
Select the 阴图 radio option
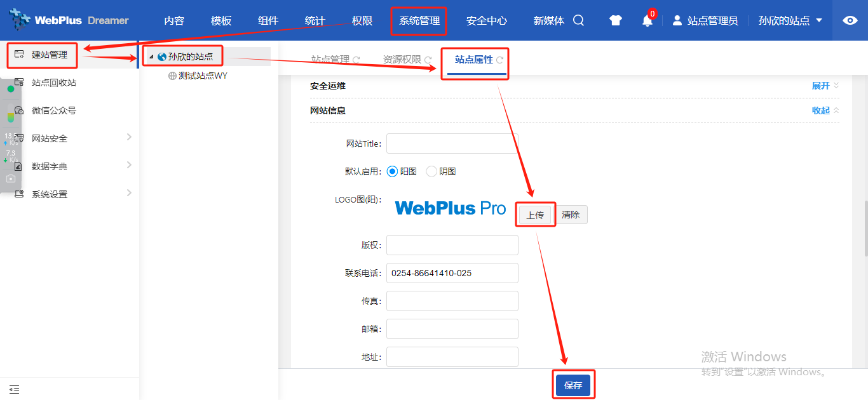pyautogui.click(x=431, y=171)
